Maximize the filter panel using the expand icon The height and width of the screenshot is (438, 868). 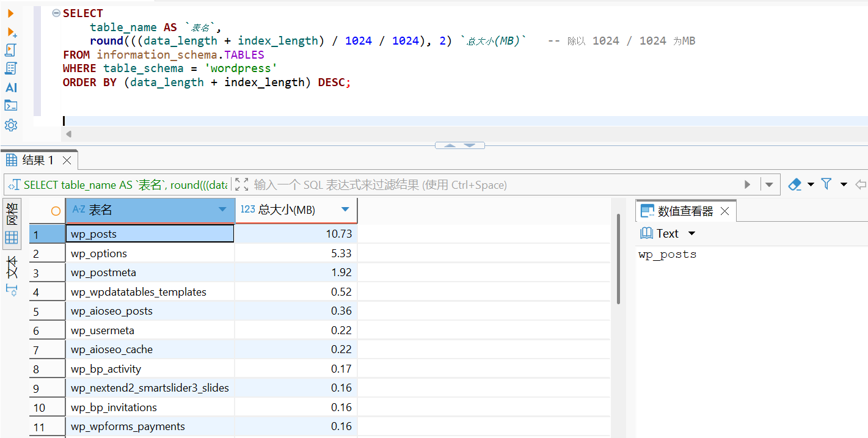(241, 184)
